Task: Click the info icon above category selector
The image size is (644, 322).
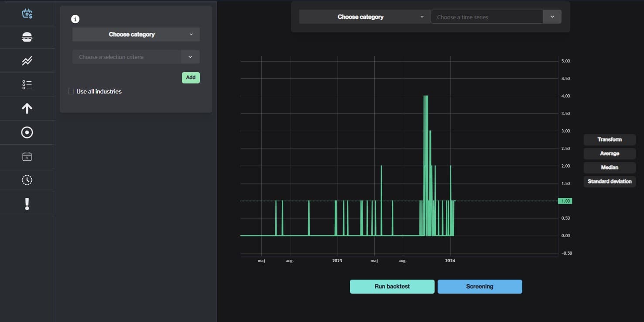Action: (x=75, y=19)
